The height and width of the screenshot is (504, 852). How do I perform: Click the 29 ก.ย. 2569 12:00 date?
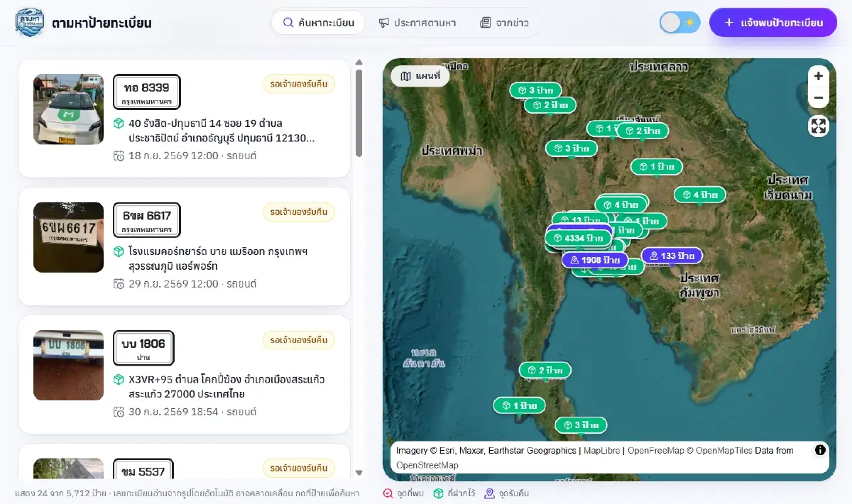[173, 283]
